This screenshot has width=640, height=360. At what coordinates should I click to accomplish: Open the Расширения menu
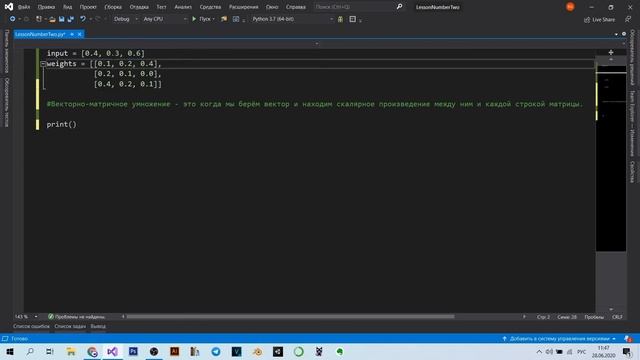tap(243, 7)
